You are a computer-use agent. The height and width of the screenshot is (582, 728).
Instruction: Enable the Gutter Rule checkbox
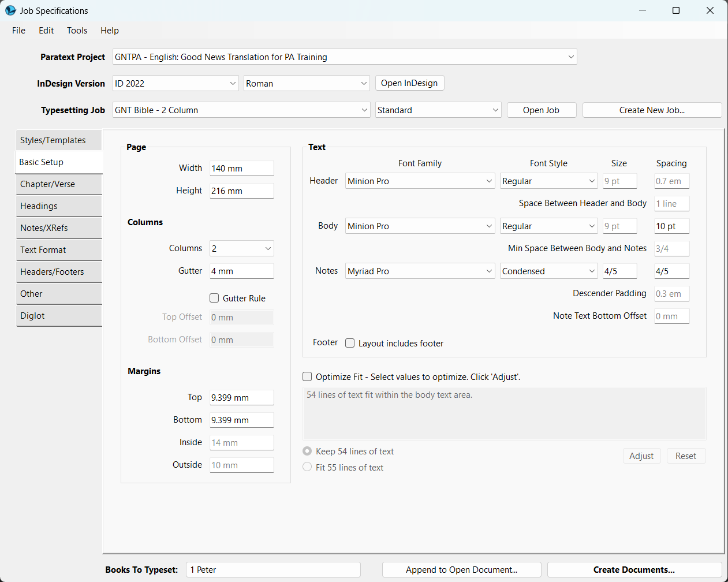(214, 298)
